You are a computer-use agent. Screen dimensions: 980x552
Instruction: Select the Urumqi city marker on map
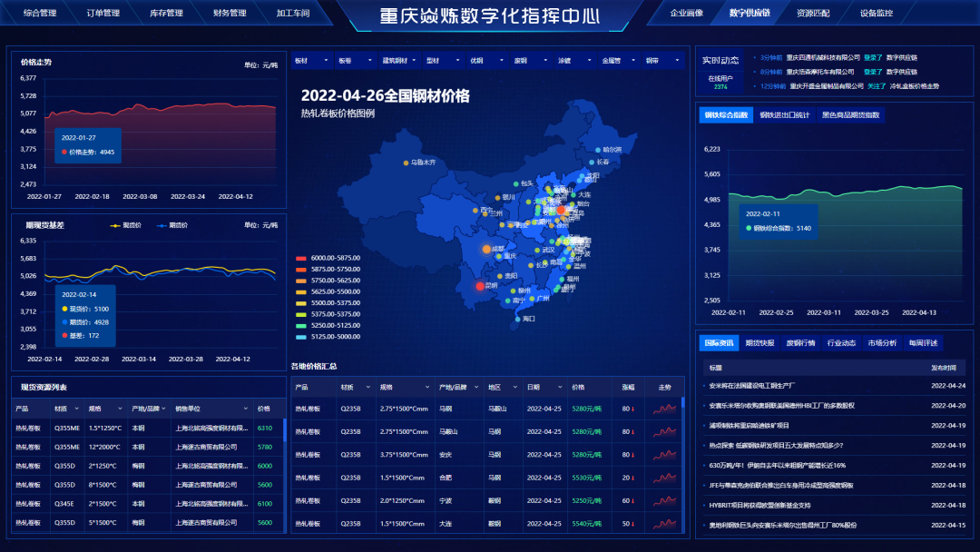(407, 163)
